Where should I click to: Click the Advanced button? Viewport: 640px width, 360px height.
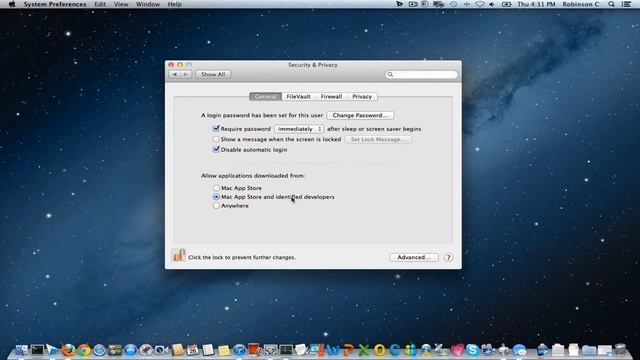tap(413, 257)
